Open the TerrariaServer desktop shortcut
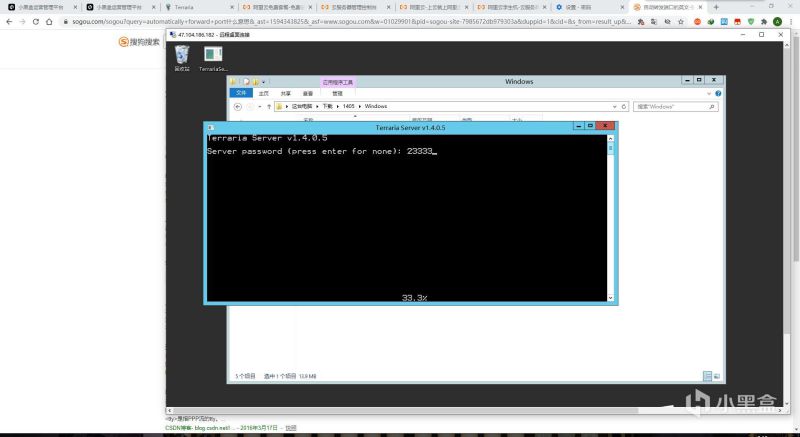The height and width of the screenshot is (437, 800). (213, 59)
